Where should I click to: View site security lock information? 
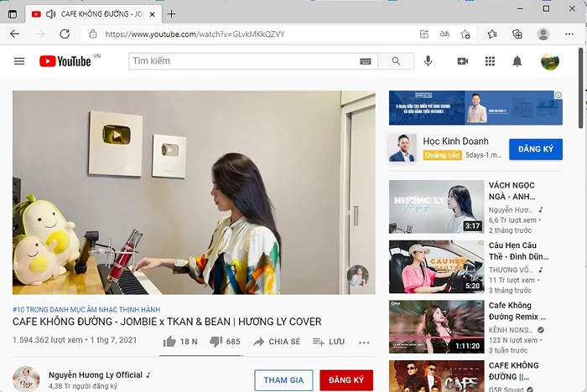93,34
